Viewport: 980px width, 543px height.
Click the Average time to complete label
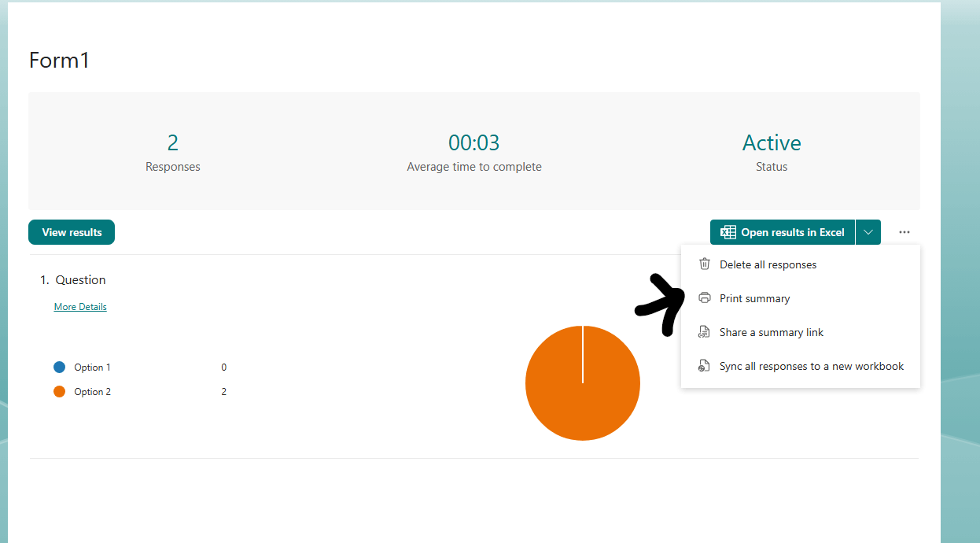point(474,167)
